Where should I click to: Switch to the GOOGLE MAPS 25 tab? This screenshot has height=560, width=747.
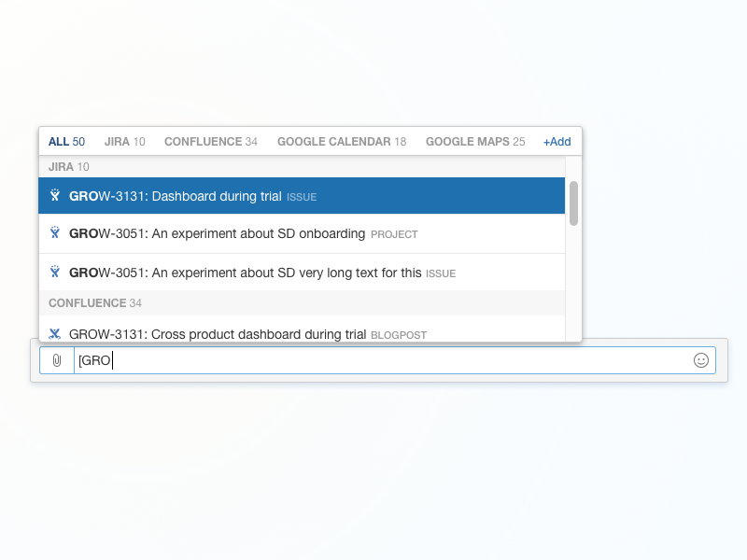[x=474, y=141]
